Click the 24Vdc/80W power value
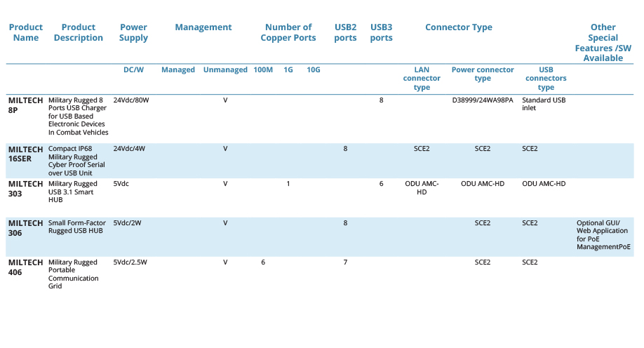644x348 pixels. pos(131,100)
